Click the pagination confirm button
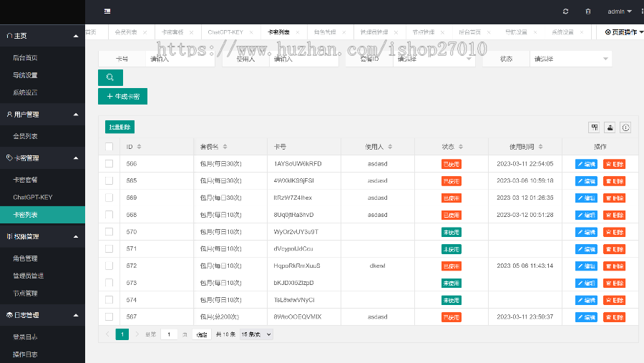This screenshot has width=644, height=363. [202, 334]
